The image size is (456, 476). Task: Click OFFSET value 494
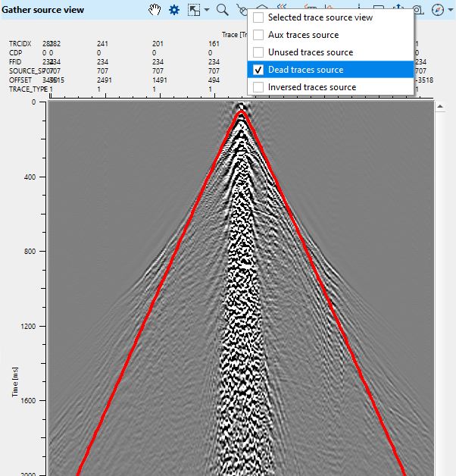[x=214, y=80]
